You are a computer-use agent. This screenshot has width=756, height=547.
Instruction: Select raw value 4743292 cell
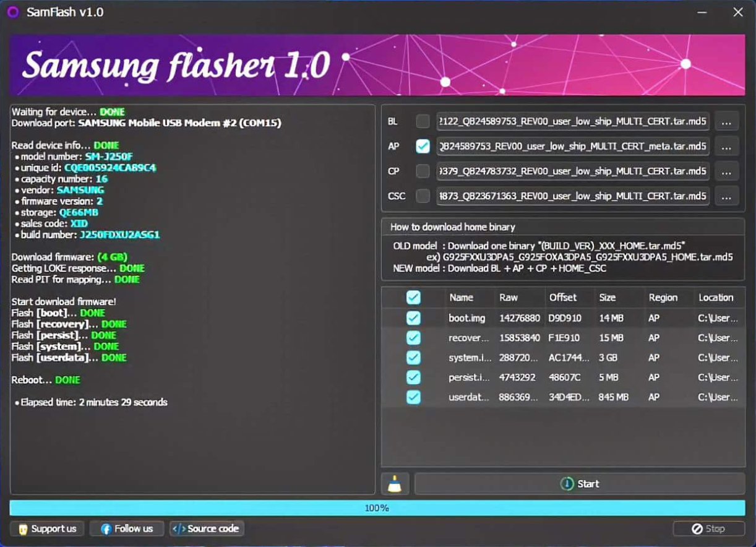[517, 377]
